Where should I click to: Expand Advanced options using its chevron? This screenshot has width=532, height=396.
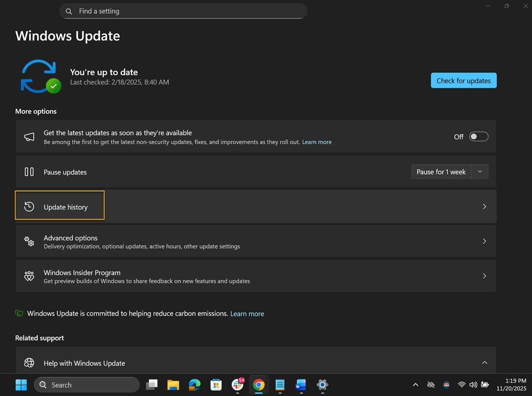[x=484, y=242]
